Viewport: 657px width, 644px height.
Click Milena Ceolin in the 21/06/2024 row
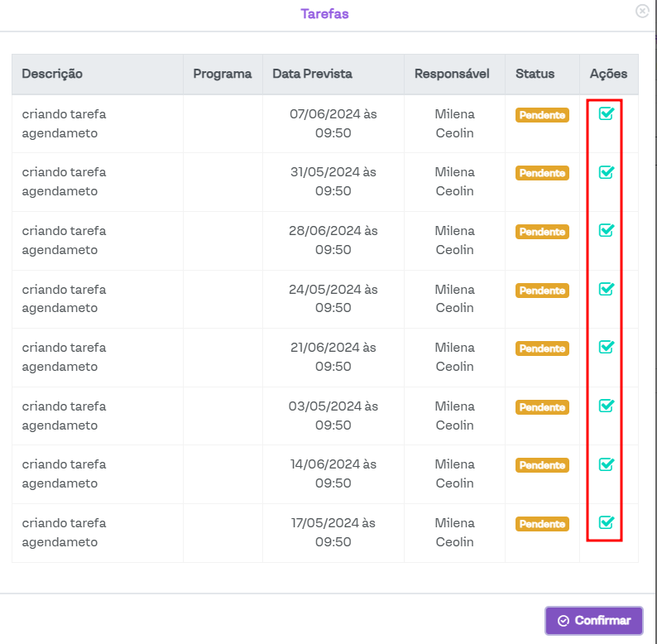point(454,357)
